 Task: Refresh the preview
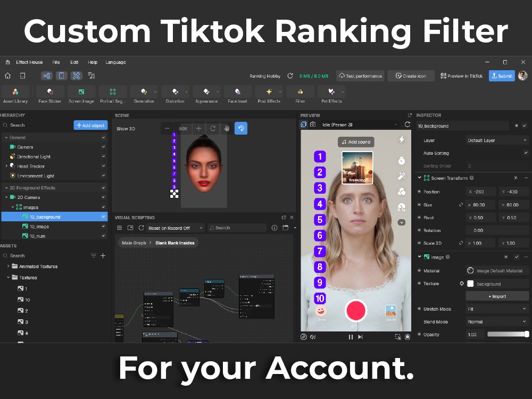click(x=408, y=124)
